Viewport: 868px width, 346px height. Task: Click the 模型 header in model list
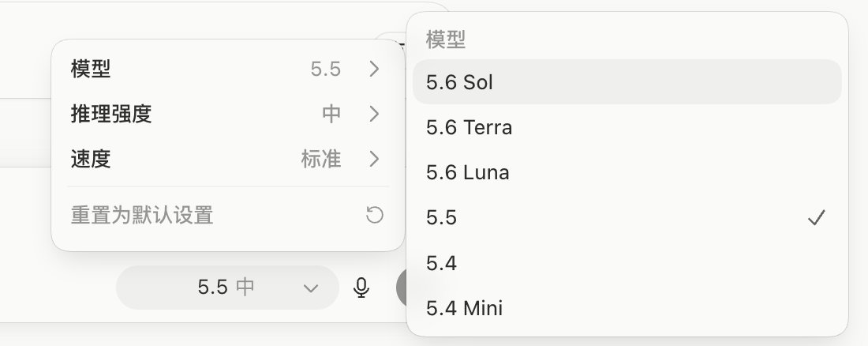[x=446, y=39]
